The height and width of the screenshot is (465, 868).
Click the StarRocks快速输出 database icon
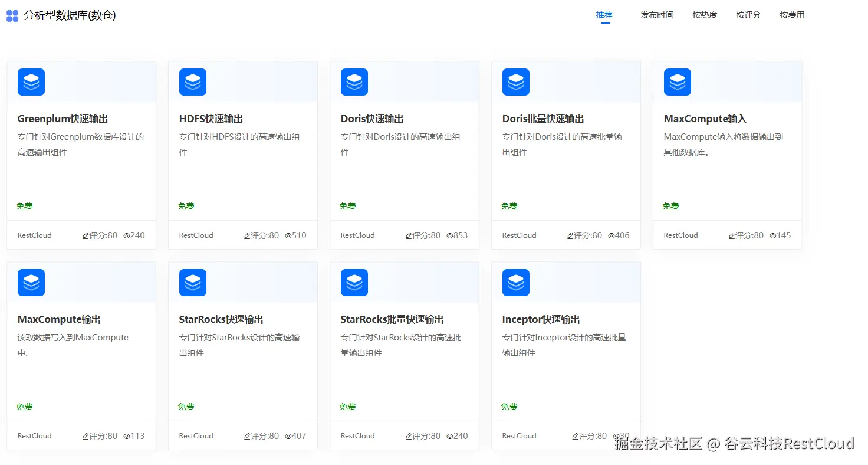click(x=192, y=282)
